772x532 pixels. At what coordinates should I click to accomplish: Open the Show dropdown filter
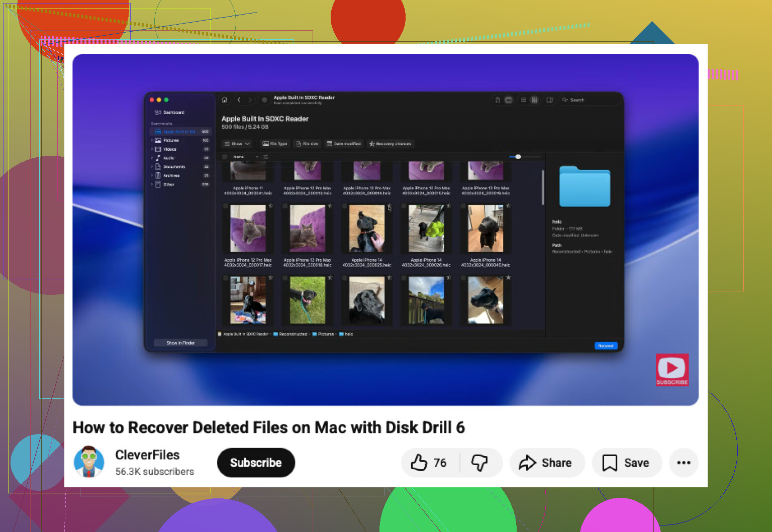coord(237,144)
